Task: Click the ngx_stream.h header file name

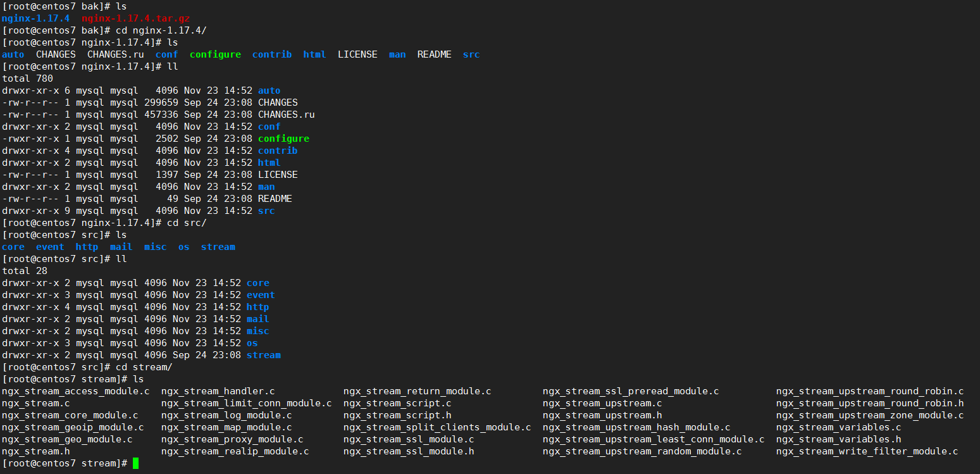Action: point(35,451)
